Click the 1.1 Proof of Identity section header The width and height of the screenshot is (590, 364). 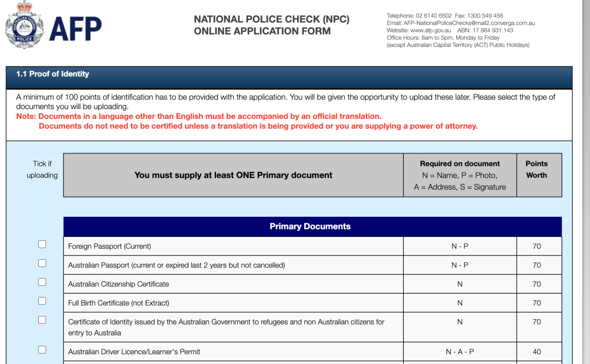[52, 74]
